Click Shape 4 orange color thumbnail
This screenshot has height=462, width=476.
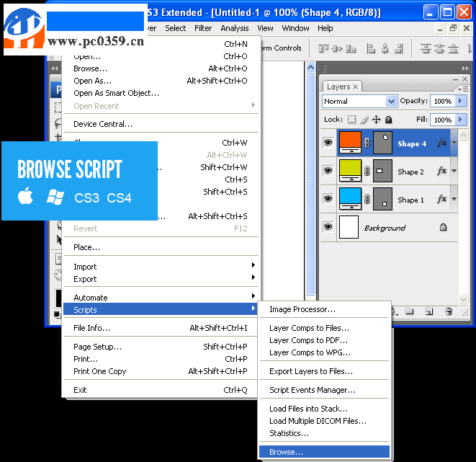click(350, 143)
